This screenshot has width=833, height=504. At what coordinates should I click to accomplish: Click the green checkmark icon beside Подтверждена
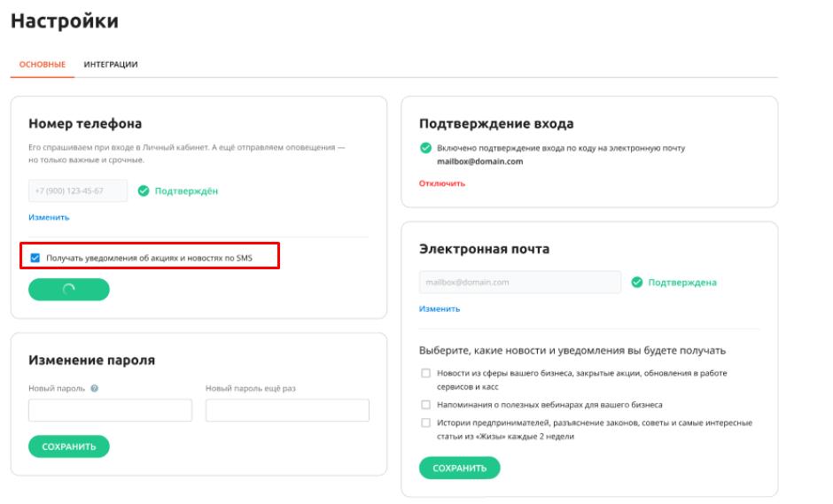[637, 282]
